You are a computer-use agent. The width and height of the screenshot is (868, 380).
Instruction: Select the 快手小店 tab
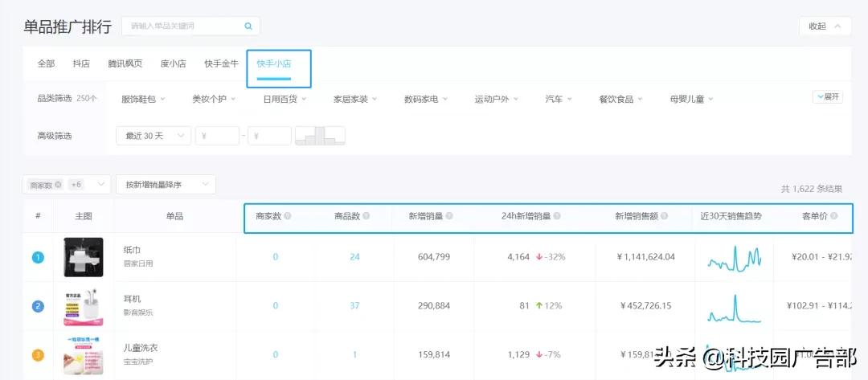coord(274,63)
